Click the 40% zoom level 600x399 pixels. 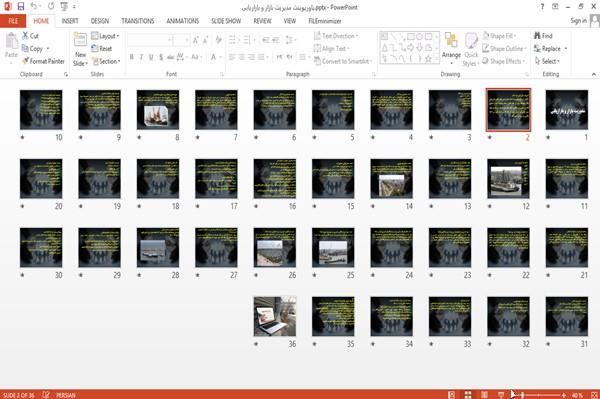(x=577, y=395)
